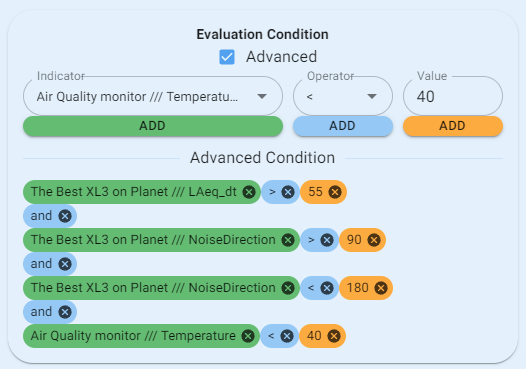The image size is (526, 369).
Task: Remove the LAeq_dt indicator chip
Action: 249,192
